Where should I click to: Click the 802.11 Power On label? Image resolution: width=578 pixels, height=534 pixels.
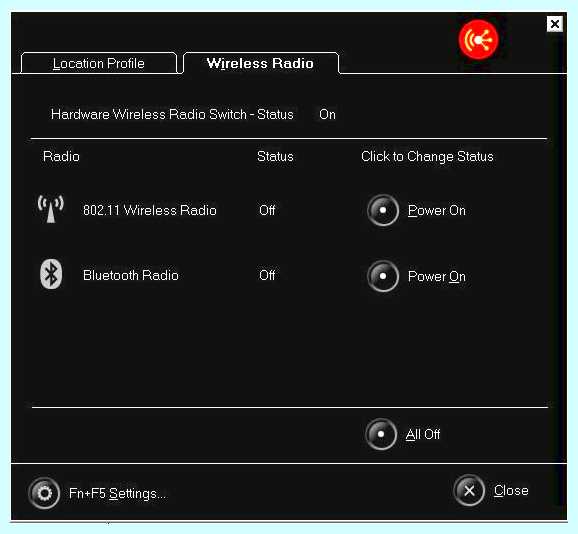point(437,210)
